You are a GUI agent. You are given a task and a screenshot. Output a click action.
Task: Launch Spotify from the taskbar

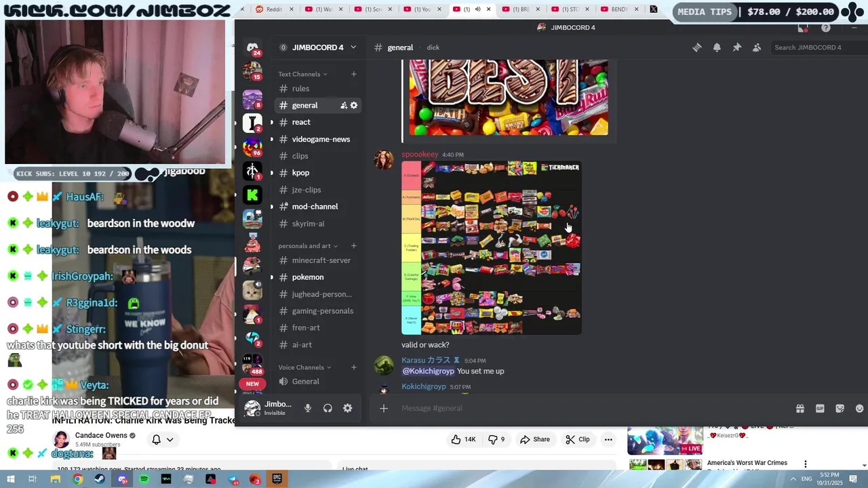click(x=144, y=479)
